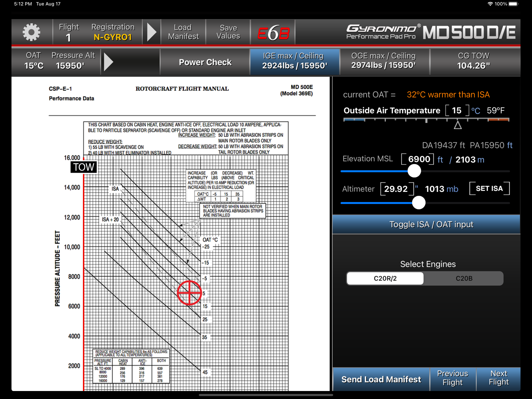Viewport: 532px width, 399px height.
Task: Open the Load Manifest menu
Action: click(x=183, y=32)
